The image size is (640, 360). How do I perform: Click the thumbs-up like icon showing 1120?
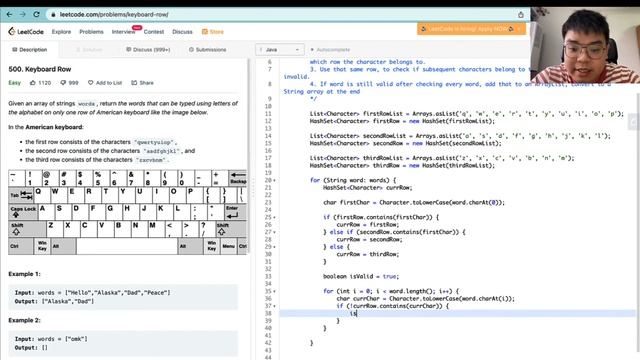pos(33,83)
